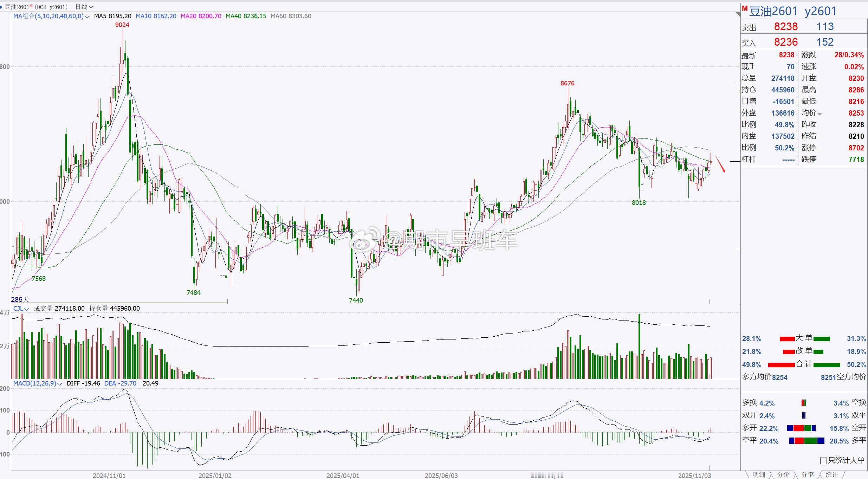This screenshot has width=868, height=479.
Task: Click the tall green volume spike bar
Action: click(639, 346)
